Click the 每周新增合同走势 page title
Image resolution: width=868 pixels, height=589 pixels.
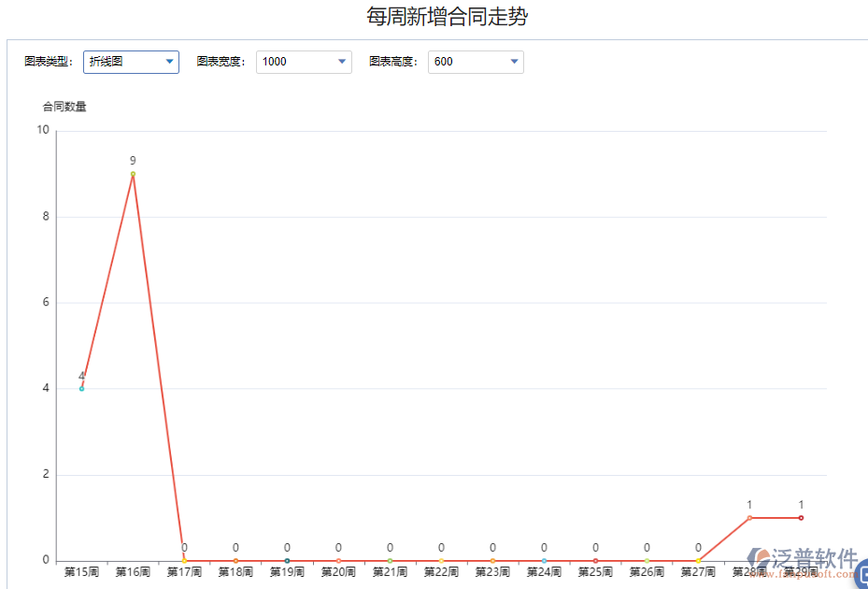coord(448,16)
